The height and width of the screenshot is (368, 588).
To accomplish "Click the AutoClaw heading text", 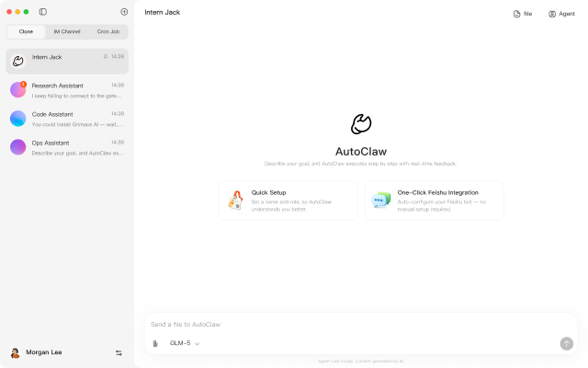I will (361, 152).
